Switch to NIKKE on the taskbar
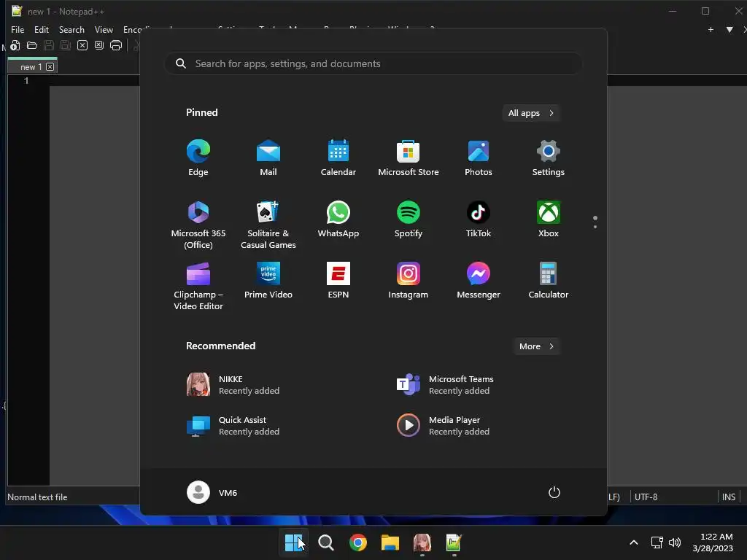Screen dimensions: 747x560 click(422, 542)
